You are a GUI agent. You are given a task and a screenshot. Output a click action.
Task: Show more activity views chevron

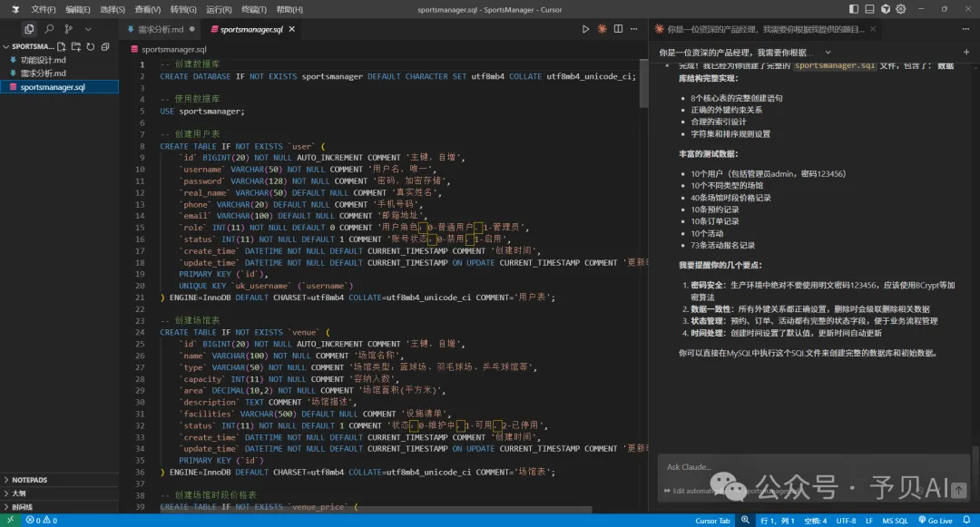pos(88,29)
